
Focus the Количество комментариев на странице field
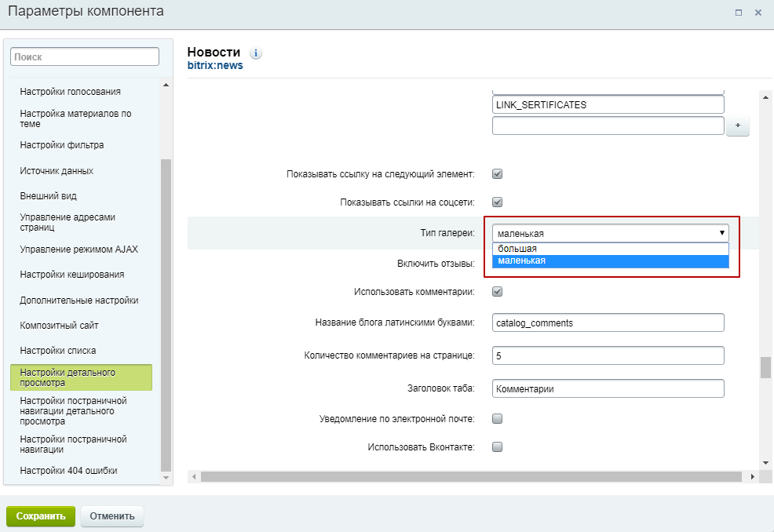tap(608, 355)
